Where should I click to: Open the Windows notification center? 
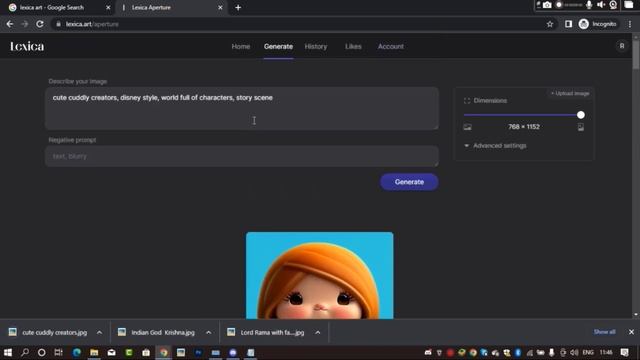pyautogui.click(x=624, y=352)
